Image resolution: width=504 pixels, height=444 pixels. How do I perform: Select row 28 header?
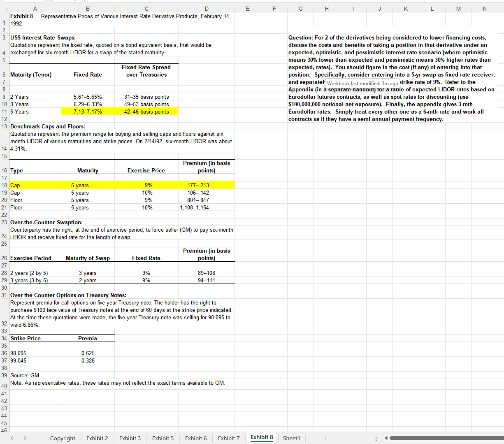pos(4,273)
